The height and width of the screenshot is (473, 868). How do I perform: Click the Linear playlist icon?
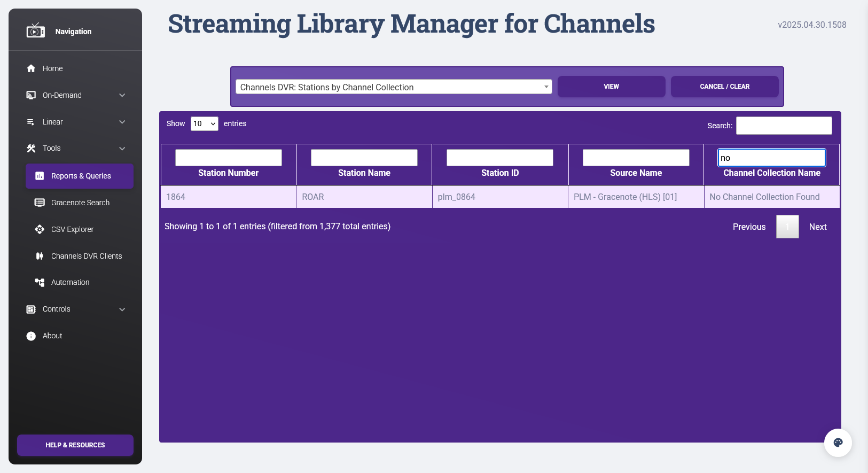(31, 122)
